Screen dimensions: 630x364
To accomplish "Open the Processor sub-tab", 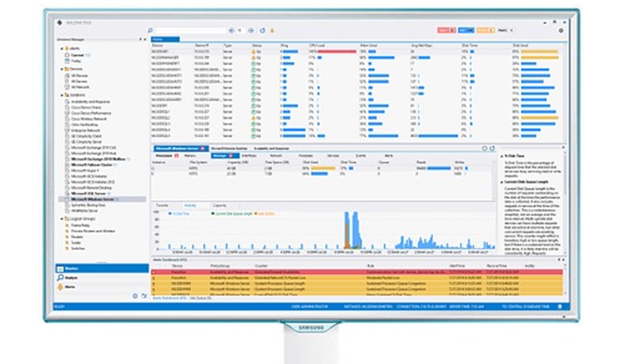I will coord(166,156).
